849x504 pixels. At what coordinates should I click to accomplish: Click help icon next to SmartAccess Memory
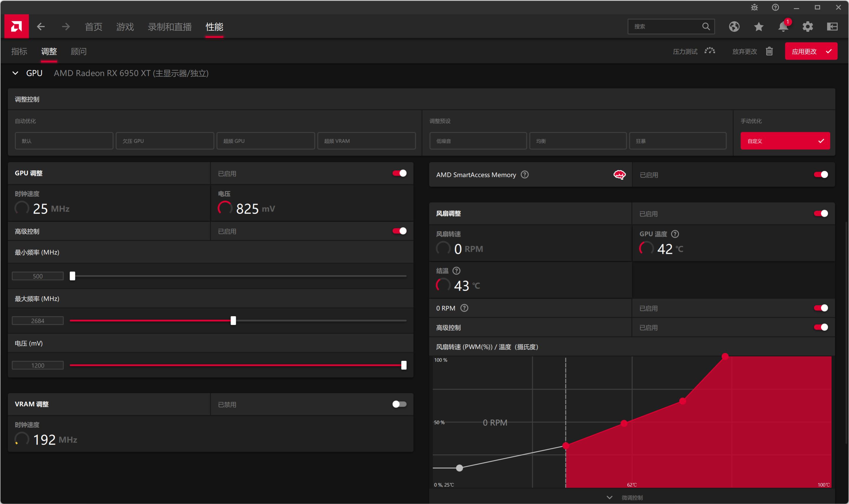[x=525, y=175]
